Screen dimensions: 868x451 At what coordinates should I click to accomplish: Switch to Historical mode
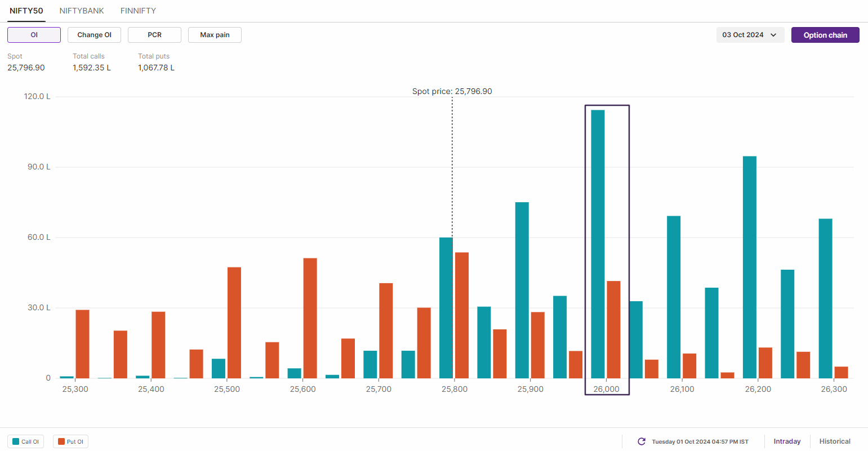pyautogui.click(x=835, y=441)
